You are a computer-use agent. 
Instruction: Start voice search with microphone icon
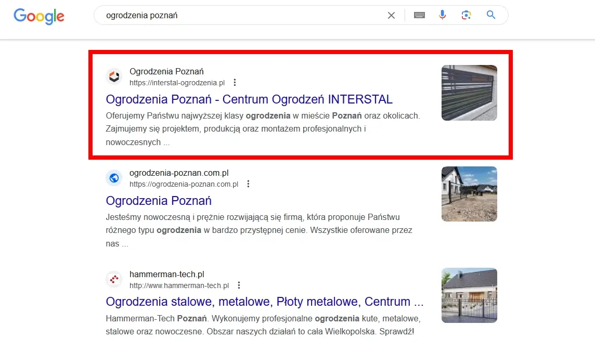(x=443, y=15)
